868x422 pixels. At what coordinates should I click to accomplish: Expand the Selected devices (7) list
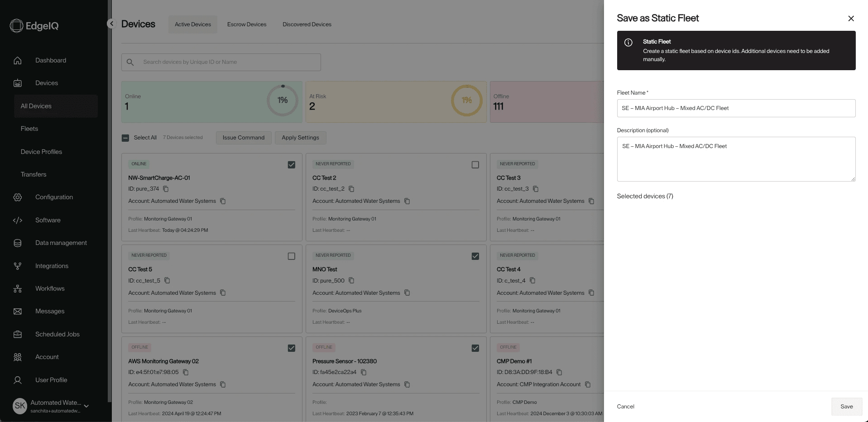[x=645, y=196]
